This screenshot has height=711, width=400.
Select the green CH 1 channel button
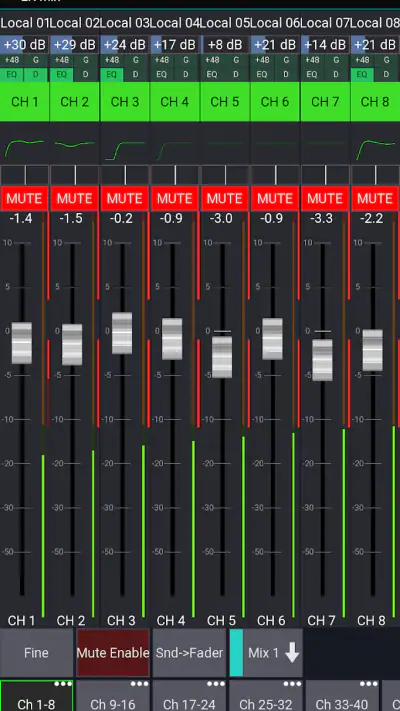[24, 102]
